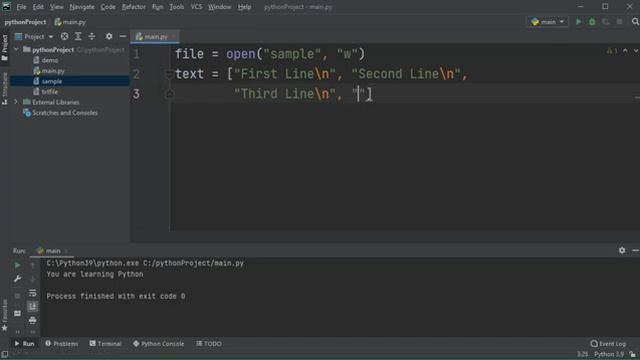Open the Help menu
The height and width of the screenshot is (360, 640).
tap(244, 7)
